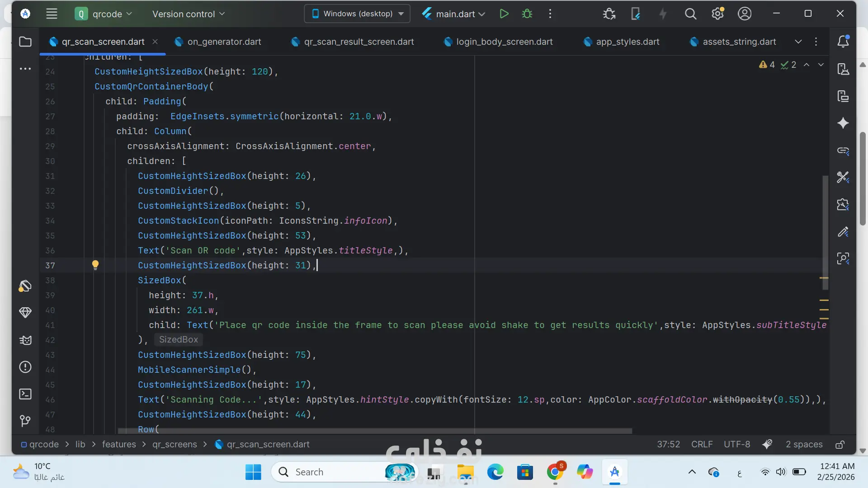
Task: Click Search Everywhere magnifier icon
Action: [x=690, y=14]
